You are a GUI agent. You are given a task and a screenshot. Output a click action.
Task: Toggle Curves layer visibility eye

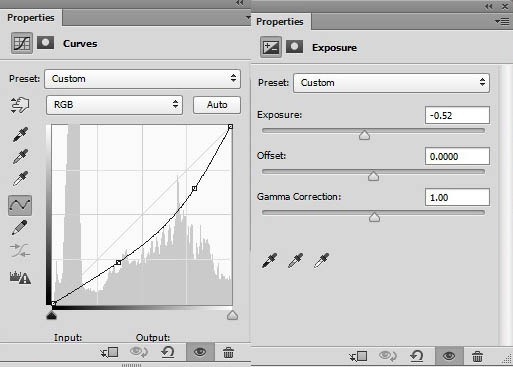(x=200, y=352)
